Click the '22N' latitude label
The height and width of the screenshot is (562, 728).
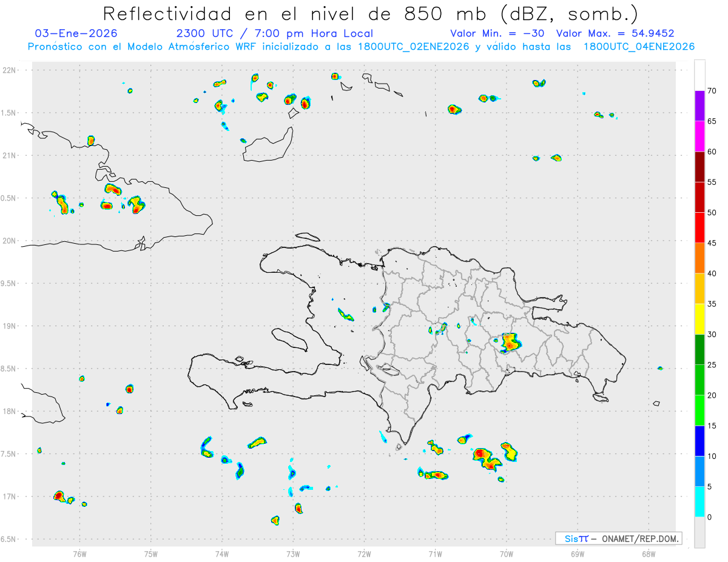pyautogui.click(x=10, y=70)
